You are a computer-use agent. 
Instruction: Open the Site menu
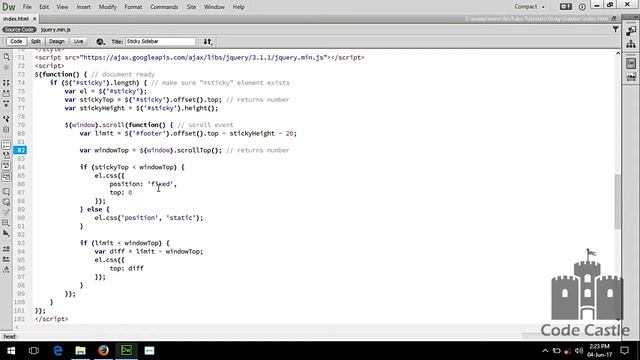coord(191,7)
